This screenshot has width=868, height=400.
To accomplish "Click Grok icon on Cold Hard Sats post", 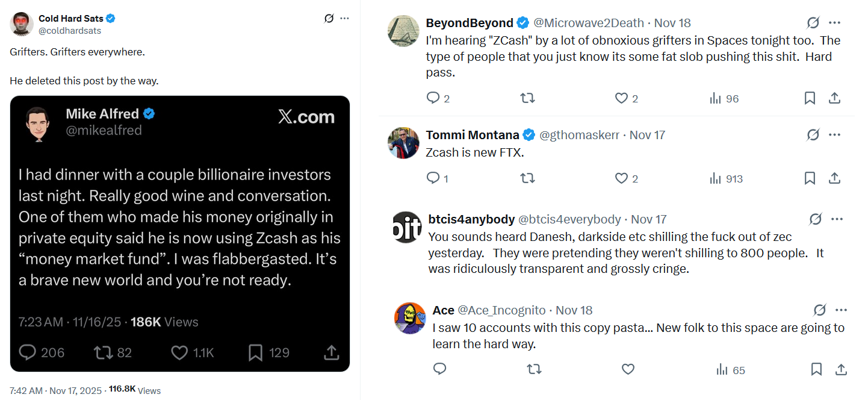I will 329,18.
